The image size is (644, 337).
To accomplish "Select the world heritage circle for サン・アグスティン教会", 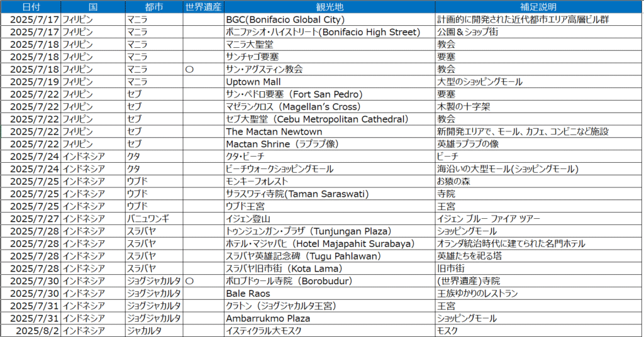I will click(x=189, y=69).
